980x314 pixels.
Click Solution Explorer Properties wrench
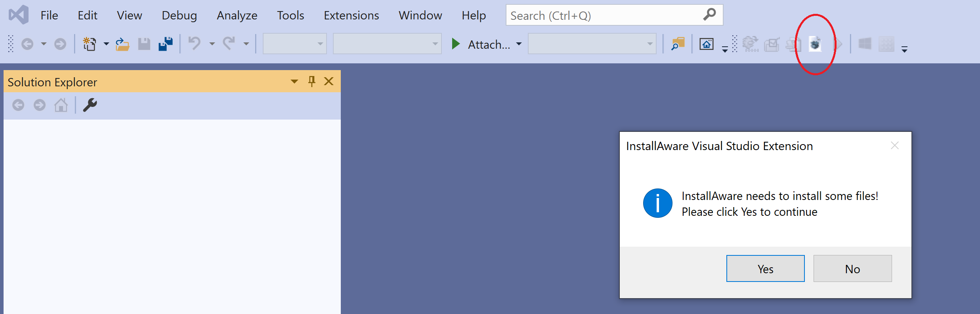90,105
